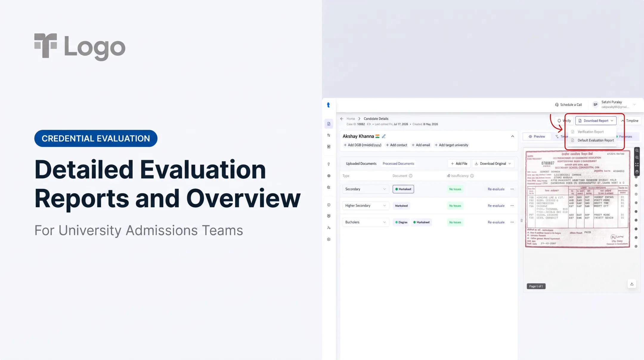This screenshot has width=644, height=360.
Task: Select the Bucholers Degree chip
Action: click(401, 222)
